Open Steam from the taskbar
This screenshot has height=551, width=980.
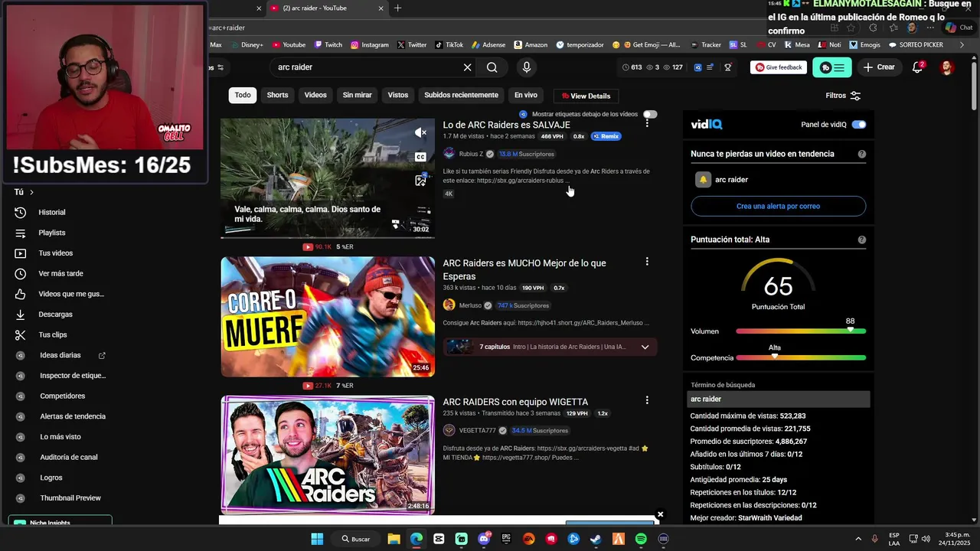coord(596,539)
